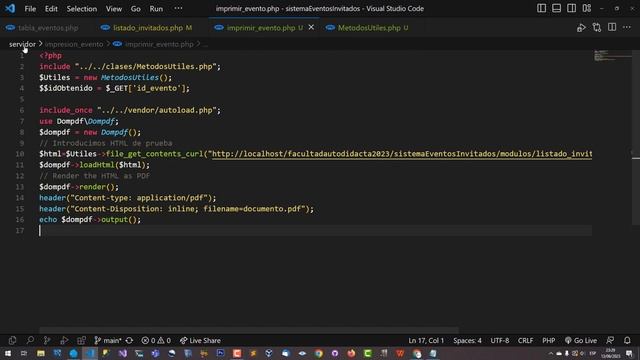The width and height of the screenshot is (640, 360).
Task: Open the PHP language mode selector
Action: (x=548, y=340)
